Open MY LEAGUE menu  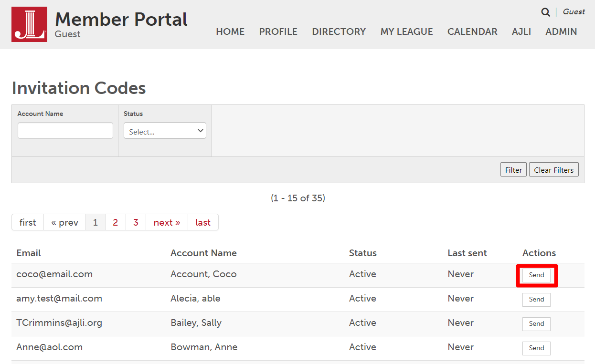tap(407, 31)
